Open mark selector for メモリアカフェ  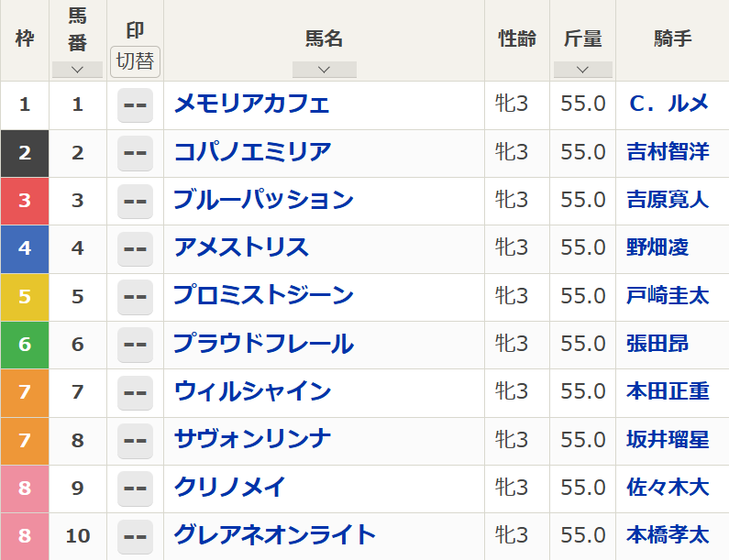coord(135,104)
